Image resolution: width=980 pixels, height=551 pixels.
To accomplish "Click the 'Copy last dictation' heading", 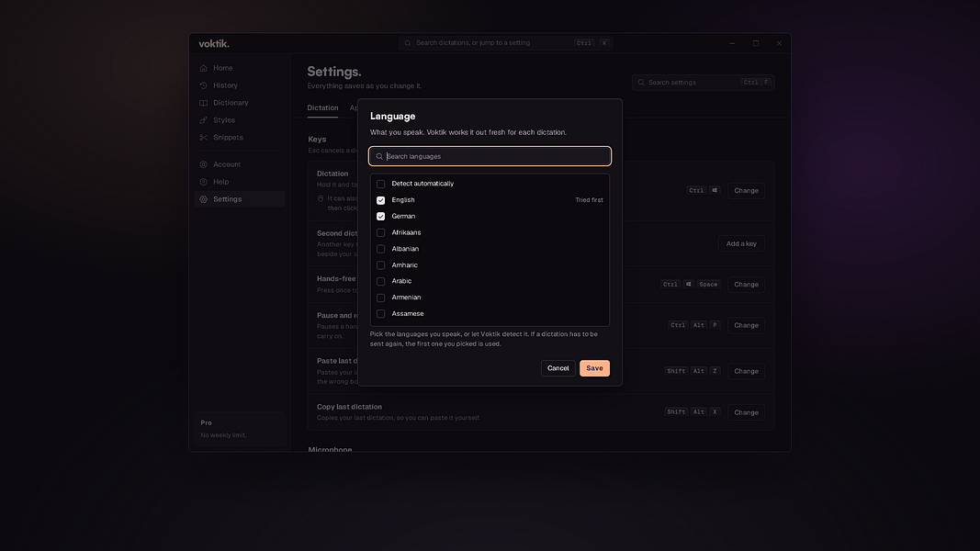I will pyautogui.click(x=349, y=407).
